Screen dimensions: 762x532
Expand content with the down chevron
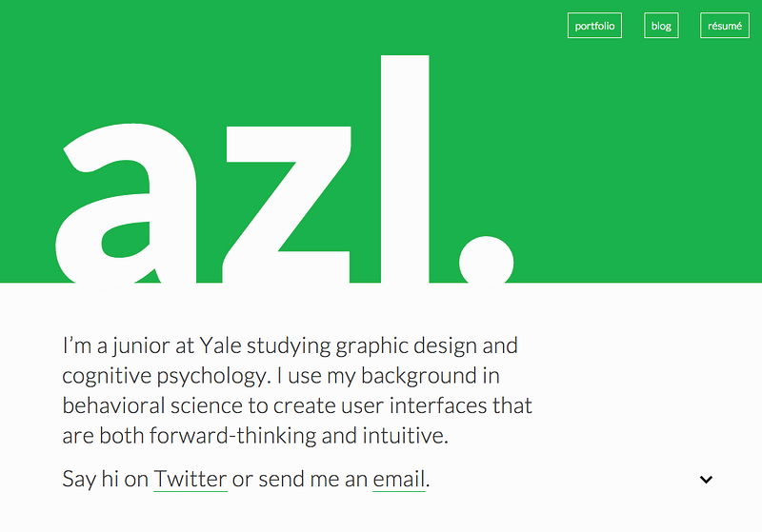coord(706,480)
